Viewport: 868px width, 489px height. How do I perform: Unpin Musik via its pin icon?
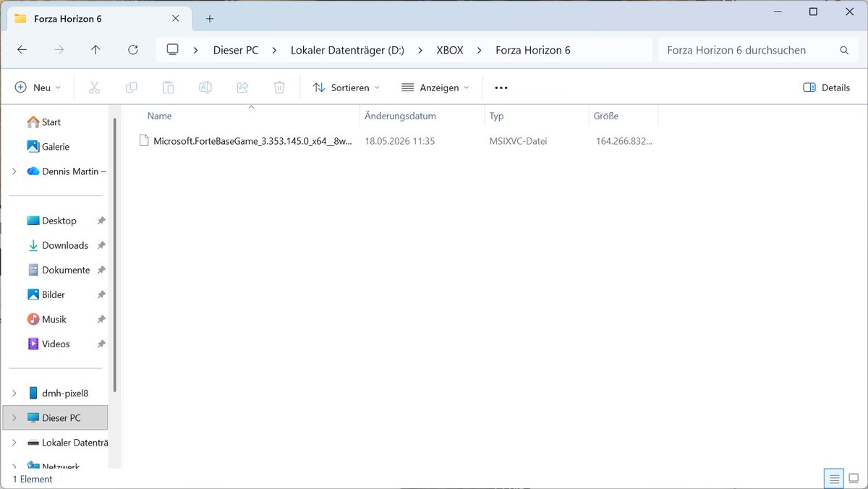coord(101,319)
